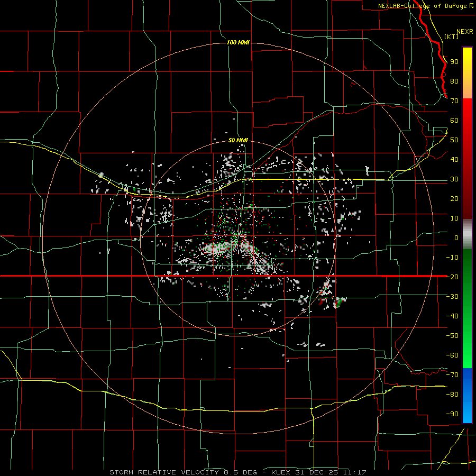Click the 90 value on the velocity scale
The image size is (476, 476).
454,62
